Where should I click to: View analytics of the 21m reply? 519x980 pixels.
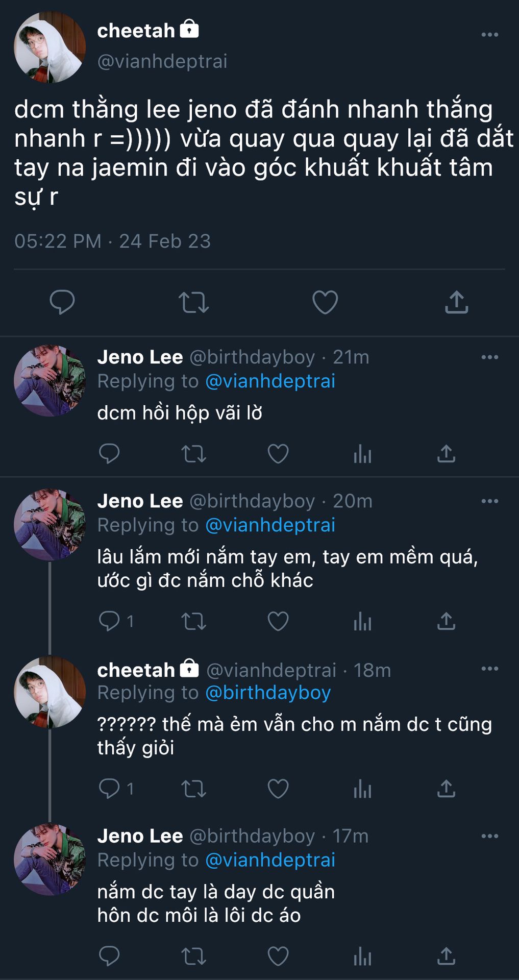coord(362,454)
